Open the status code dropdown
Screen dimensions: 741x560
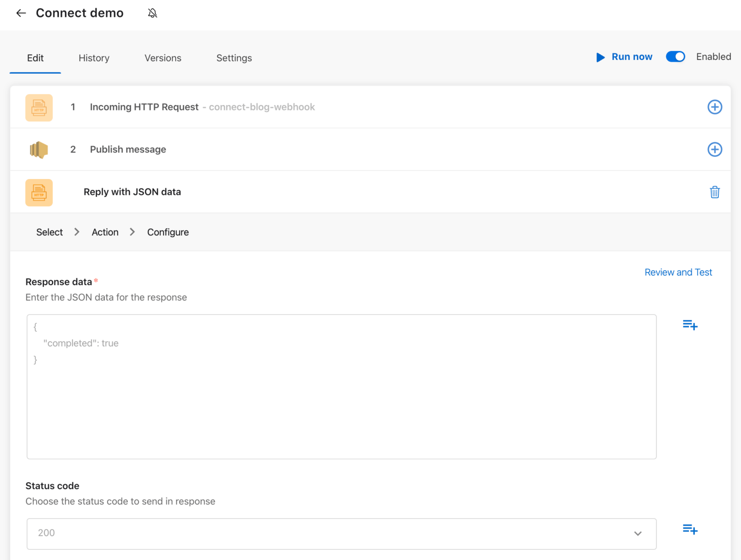point(638,533)
